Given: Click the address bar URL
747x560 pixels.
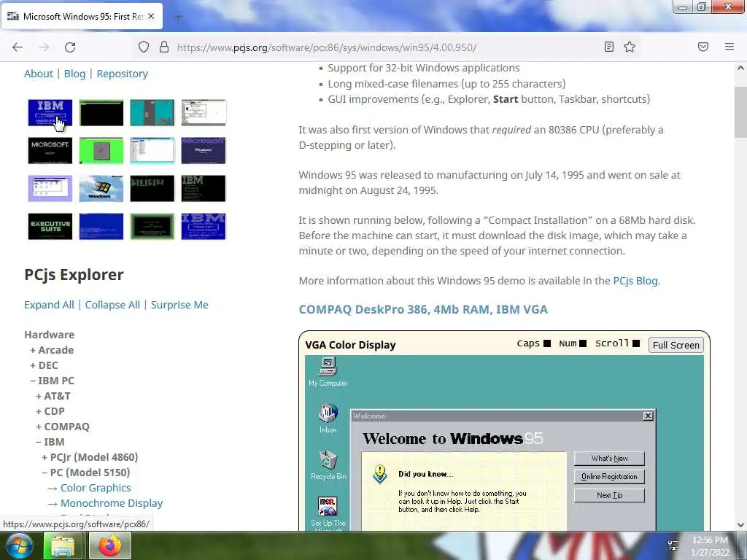Looking at the screenshot, I should point(326,47).
